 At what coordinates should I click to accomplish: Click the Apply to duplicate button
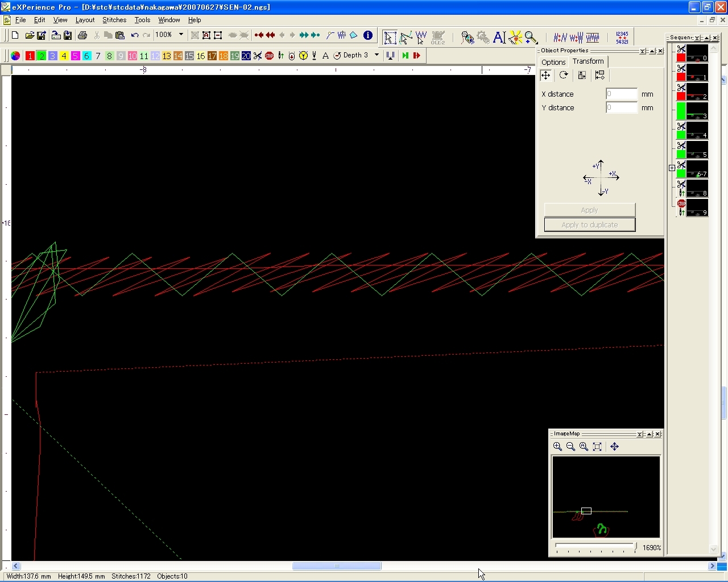pos(590,225)
